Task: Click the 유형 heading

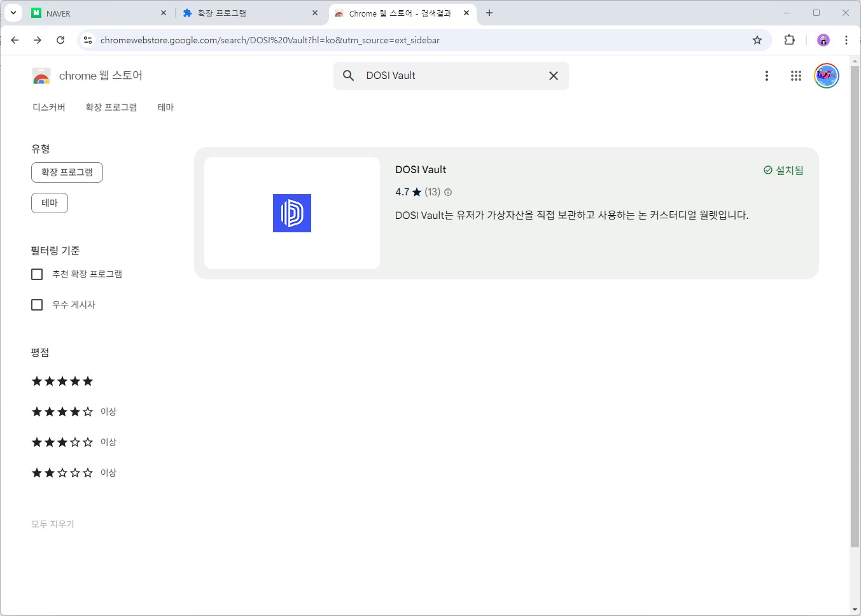Action: click(x=41, y=149)
